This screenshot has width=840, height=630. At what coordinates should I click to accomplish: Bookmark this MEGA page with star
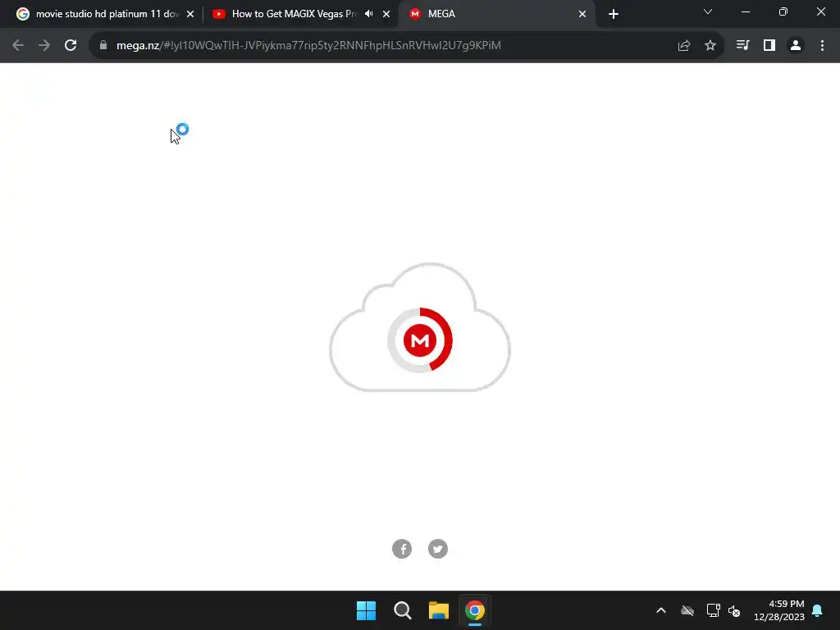(710, 46)
